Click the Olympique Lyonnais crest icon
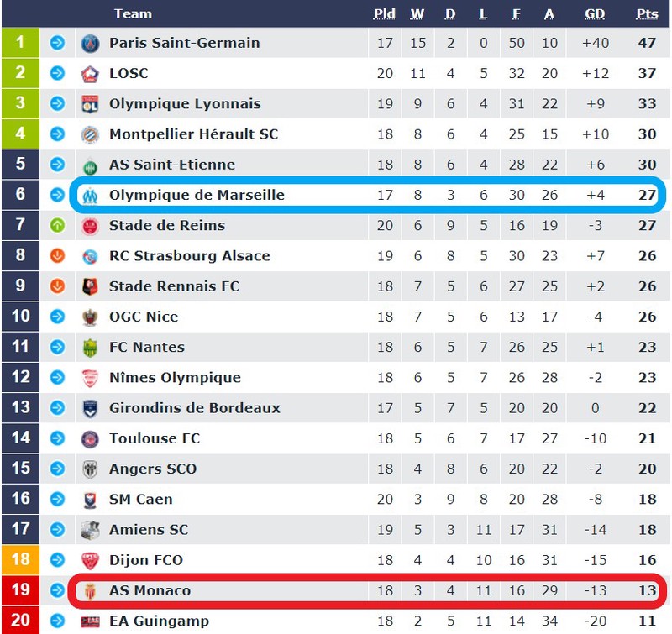The height and width of the screenshot is (634, 672). tap(90, 104)
